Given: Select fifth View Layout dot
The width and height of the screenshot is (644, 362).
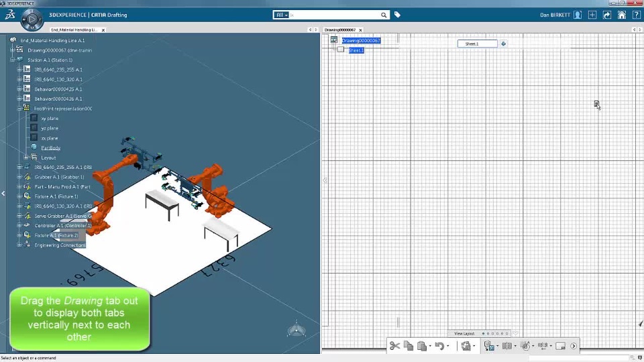Looking at the screenshot, I should (x=502, y=334).
